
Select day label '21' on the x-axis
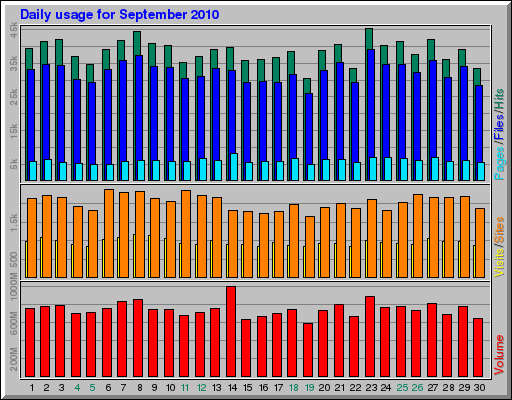(x=340, y=388)
